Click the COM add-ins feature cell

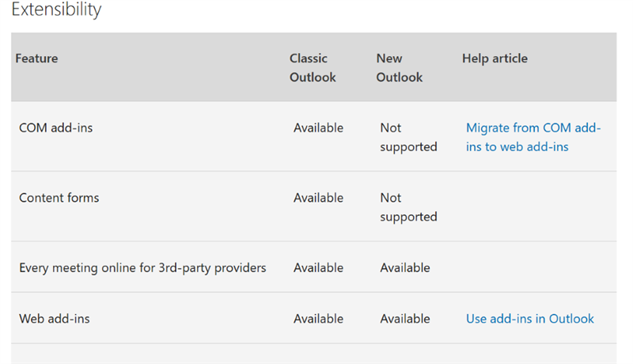point(55,128)
